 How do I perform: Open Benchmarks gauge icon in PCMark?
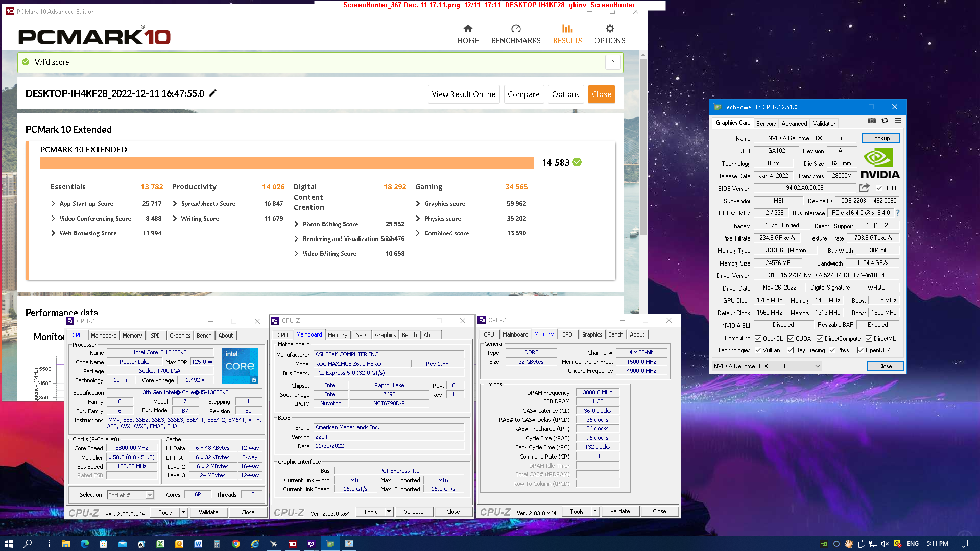(x=516, y=29)
